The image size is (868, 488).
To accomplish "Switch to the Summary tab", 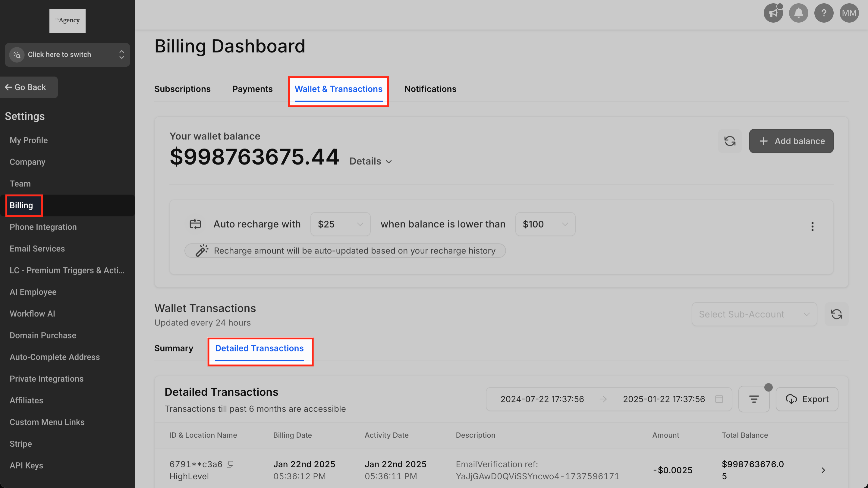I will point(174,348).
